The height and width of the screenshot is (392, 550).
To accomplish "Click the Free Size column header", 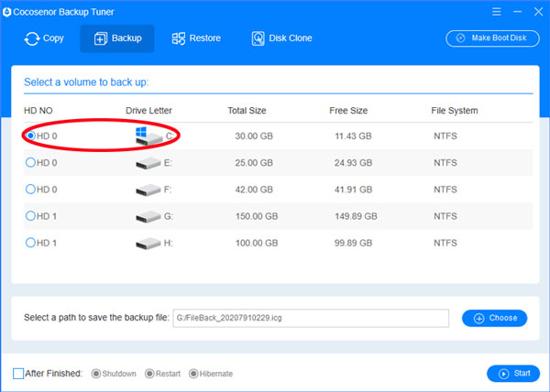I will click(348, 111).
